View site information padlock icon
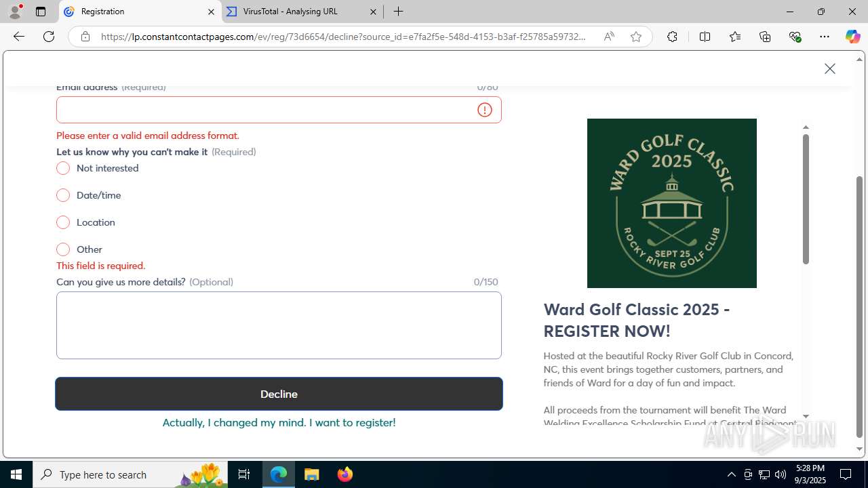 85,37
